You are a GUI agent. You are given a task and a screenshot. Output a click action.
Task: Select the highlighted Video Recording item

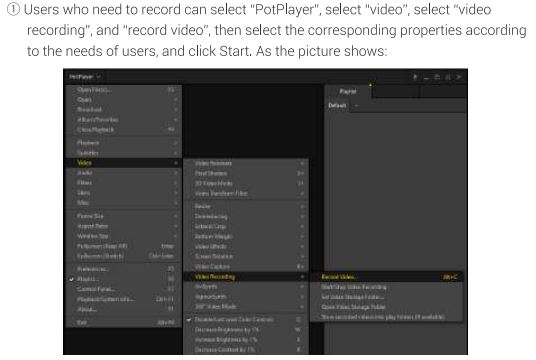[246, 276]
